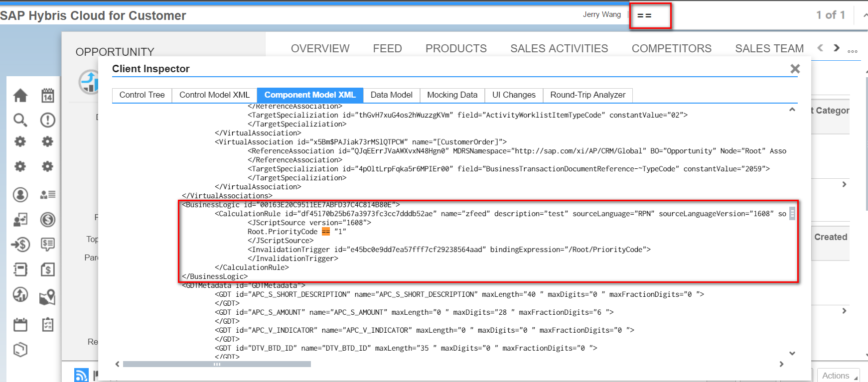Open the dollar sign in circle icon
Image resolution: width=868 pixels, height=382 pixels.
coord(48,220)
